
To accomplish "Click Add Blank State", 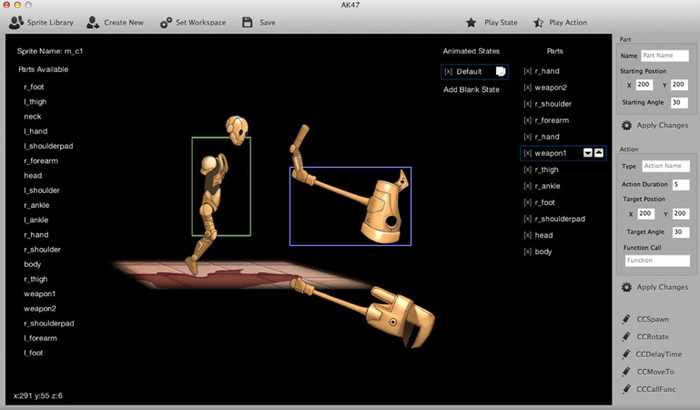I will 471,90.
